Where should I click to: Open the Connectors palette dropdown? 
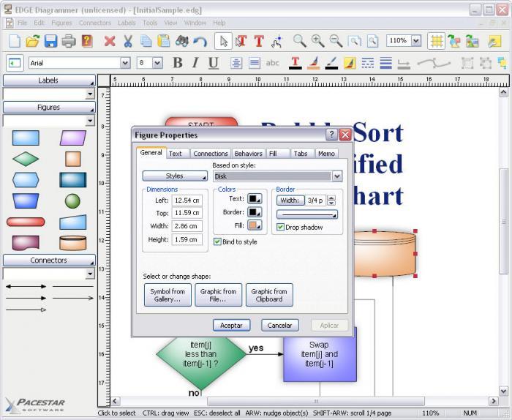pyautogui.click(x=91, y=274)
